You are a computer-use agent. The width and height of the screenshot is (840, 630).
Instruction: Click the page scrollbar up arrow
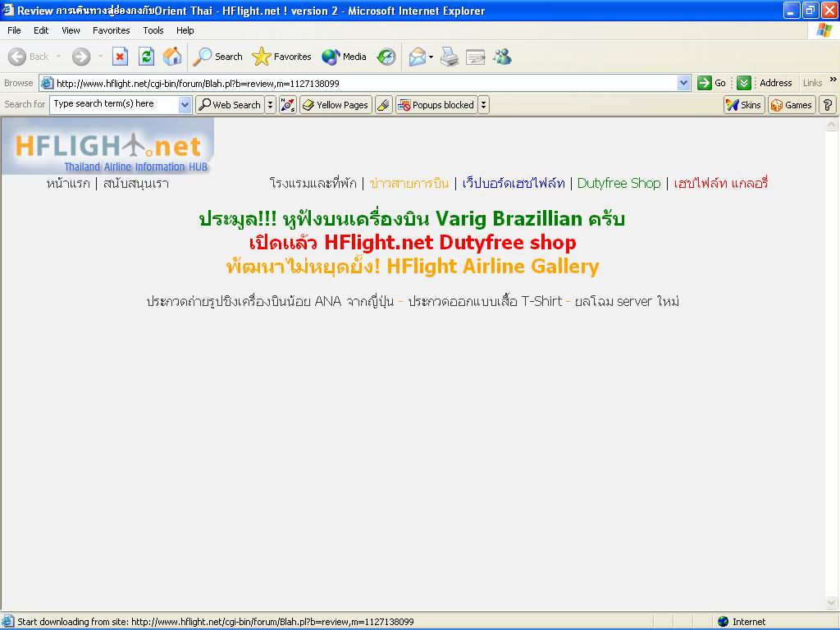tap(832, 125)
